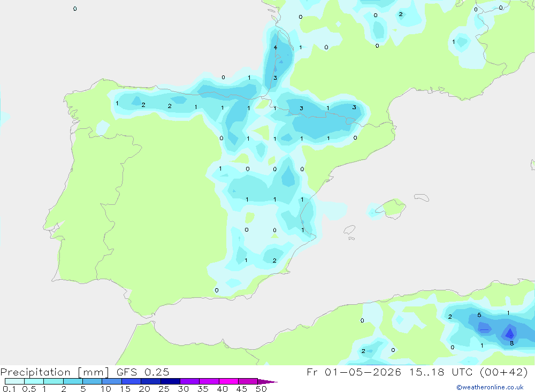Click the '(00+42)' forecast offset text

(503, 372)
